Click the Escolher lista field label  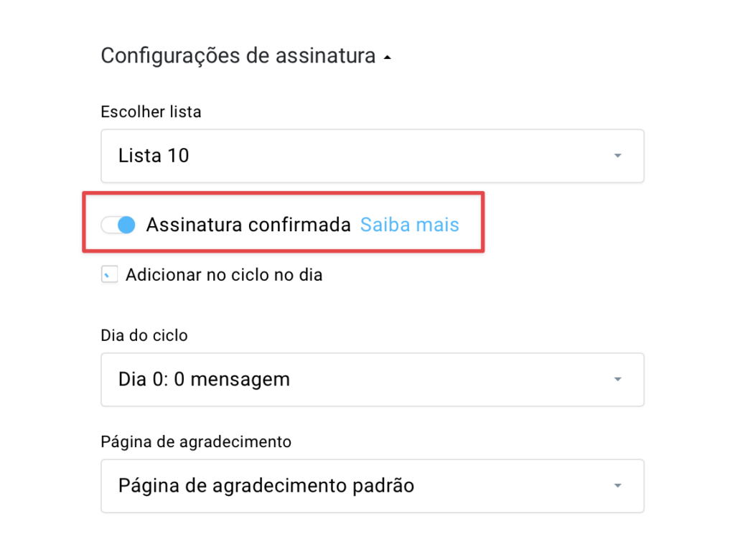(151, 112)
